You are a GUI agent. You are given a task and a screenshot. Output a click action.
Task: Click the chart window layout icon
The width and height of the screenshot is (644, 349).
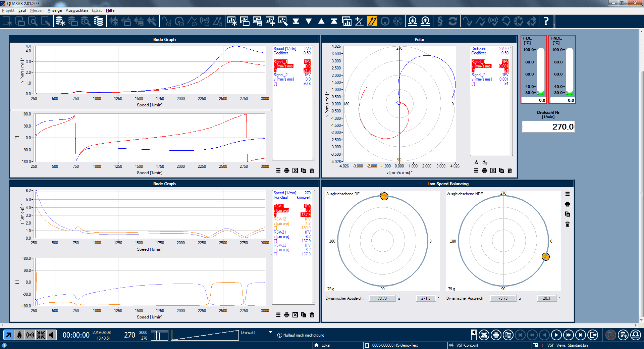(347, 21)
